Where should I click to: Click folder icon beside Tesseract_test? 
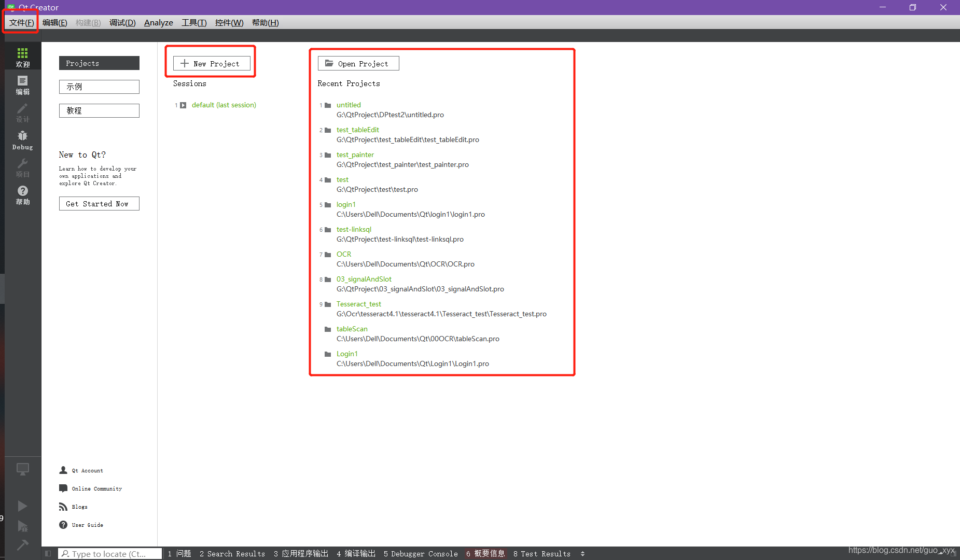328,304
